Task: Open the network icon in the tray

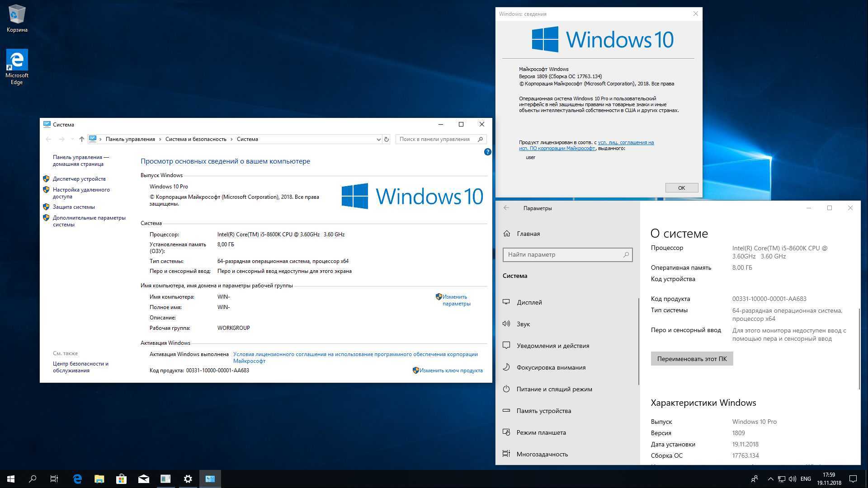Action: (782, 479)
